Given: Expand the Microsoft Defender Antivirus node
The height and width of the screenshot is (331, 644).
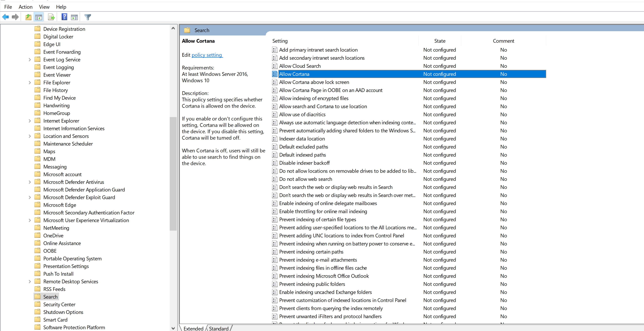Looking at the screenshot, I should click(30, 182).
